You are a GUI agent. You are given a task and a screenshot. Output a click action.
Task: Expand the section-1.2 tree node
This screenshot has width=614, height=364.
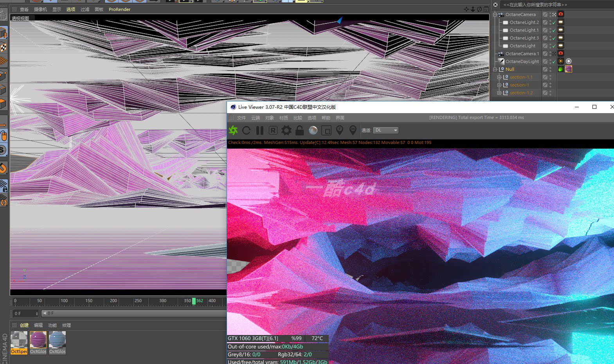(x=499, y=93)
